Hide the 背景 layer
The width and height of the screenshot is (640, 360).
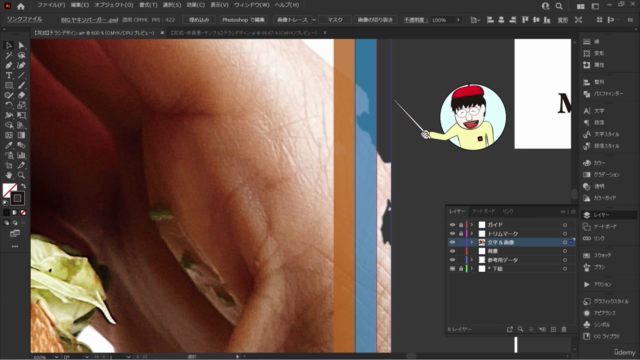pos(452,251)
